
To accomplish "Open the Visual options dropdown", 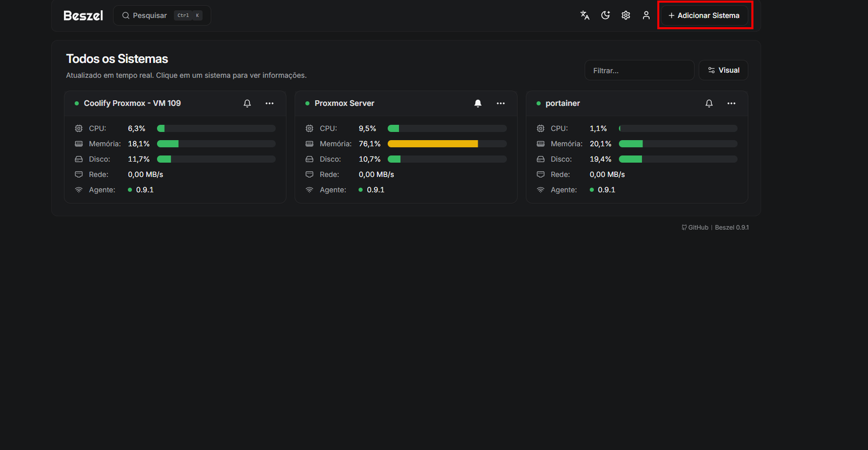I will (x=723, y=70).
